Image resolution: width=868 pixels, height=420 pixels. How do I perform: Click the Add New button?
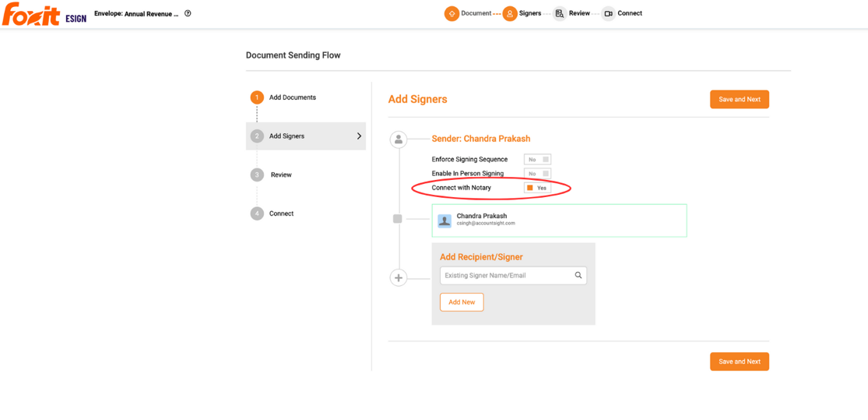pyautogui.click(x=462, y=302)
